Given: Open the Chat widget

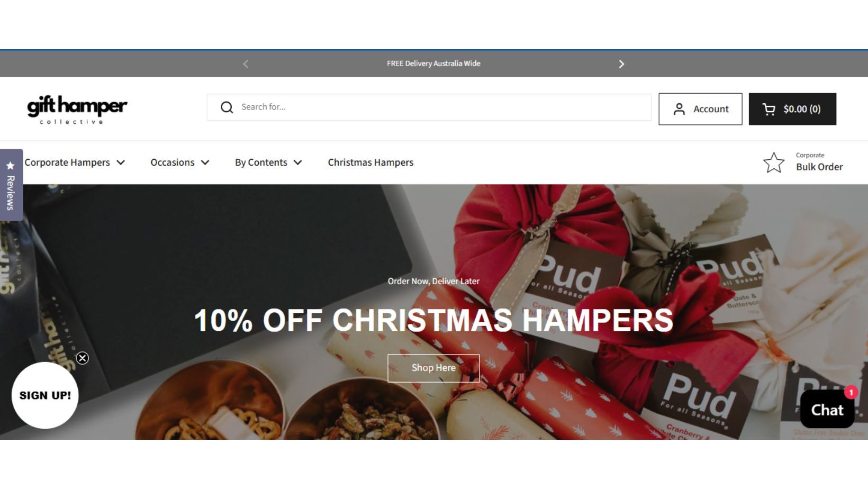Looking at the screenshot, I should pos(827,409).
